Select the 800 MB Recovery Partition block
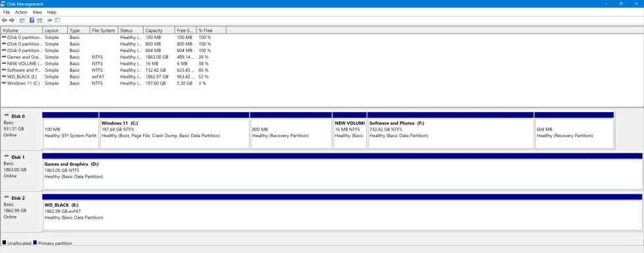Viewport: 644px width, 253px height. [291, 130]
